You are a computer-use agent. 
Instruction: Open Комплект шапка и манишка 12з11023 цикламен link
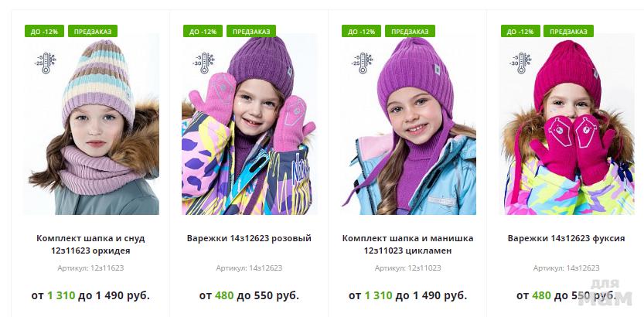pos(408,244)
